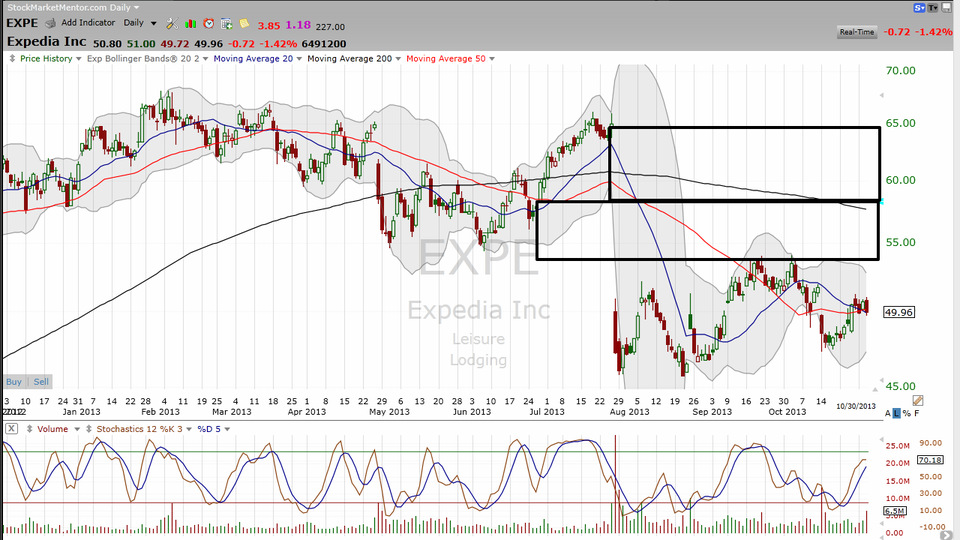This screenshot has height=540, width=960.
Task: Select the F scale option
Action: pyautogui.click(x=917, y=413)
